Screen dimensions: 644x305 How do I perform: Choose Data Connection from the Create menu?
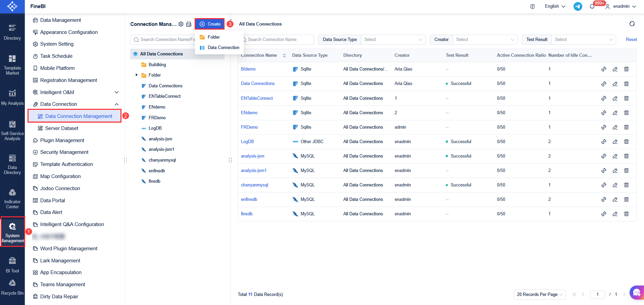pyautogui.click(x=219, y=48)
